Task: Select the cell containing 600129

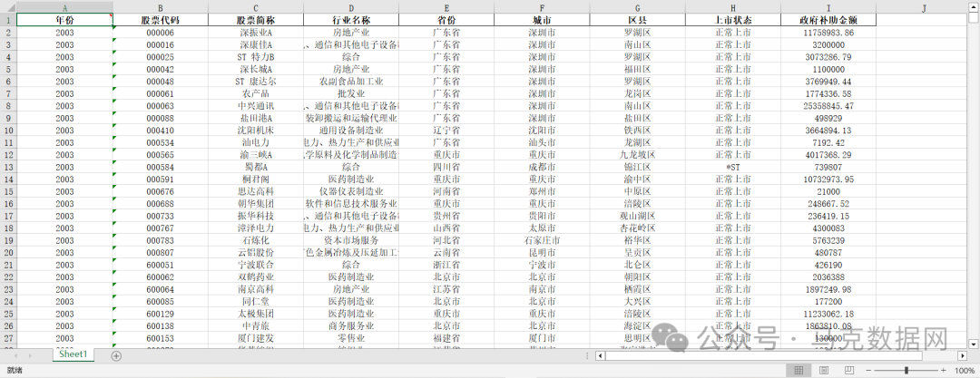Action: point(161,314)
